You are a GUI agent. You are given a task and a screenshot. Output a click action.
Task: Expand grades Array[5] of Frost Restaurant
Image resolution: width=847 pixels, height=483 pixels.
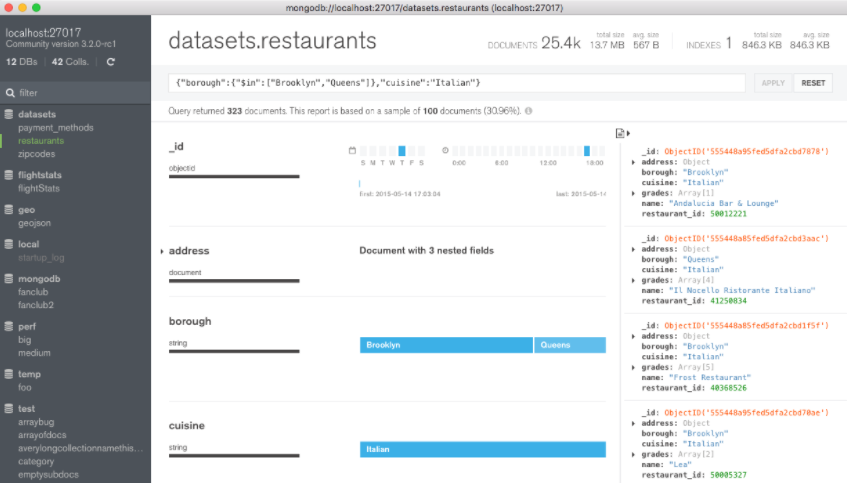point(633,367)
